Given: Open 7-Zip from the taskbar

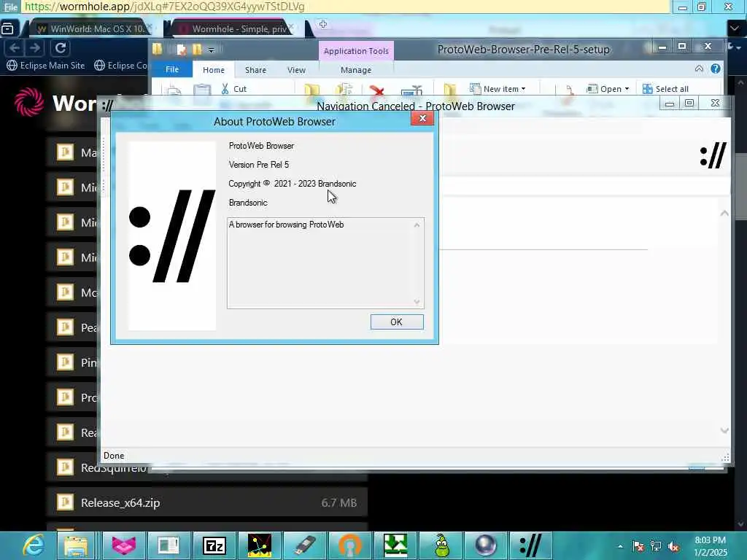Looking at the screenshot, I should (214, 545).
